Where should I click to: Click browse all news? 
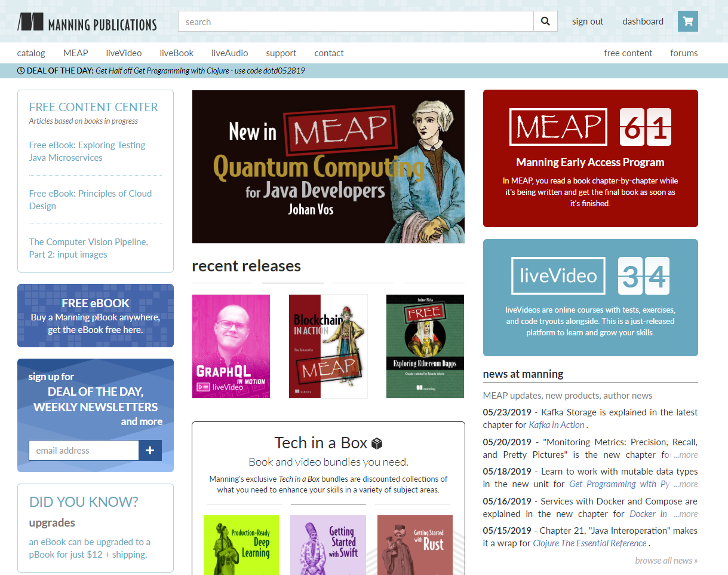[666, 560]
